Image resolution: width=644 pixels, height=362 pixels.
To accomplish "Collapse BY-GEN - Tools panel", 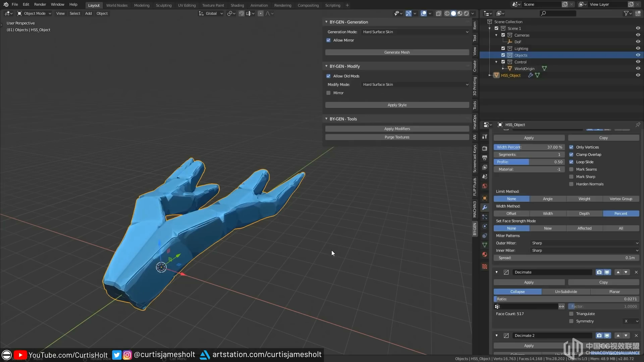I will 326,119.
